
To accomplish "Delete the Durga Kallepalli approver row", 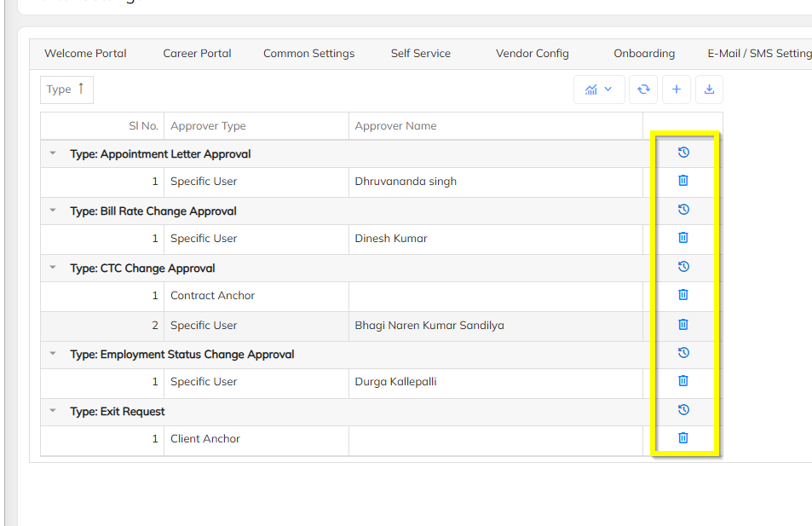I will (x=683, y=381).
